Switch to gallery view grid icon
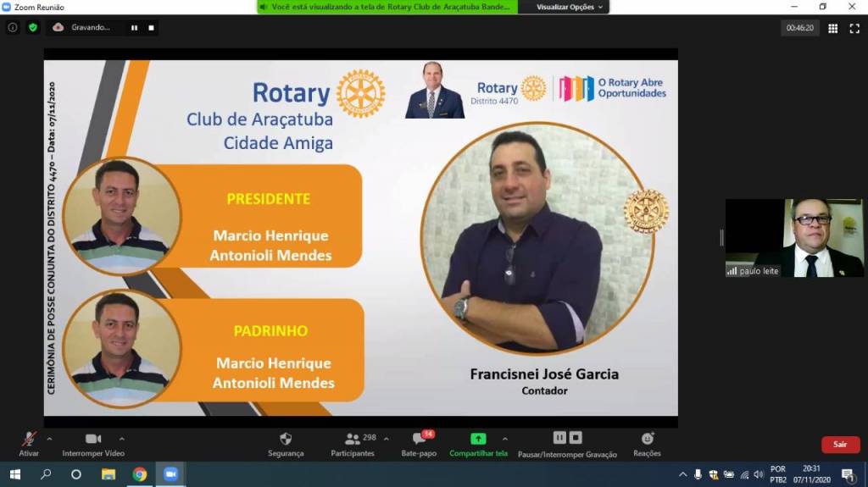The width and height of the screenshot is (868, 487). (832, 28)
